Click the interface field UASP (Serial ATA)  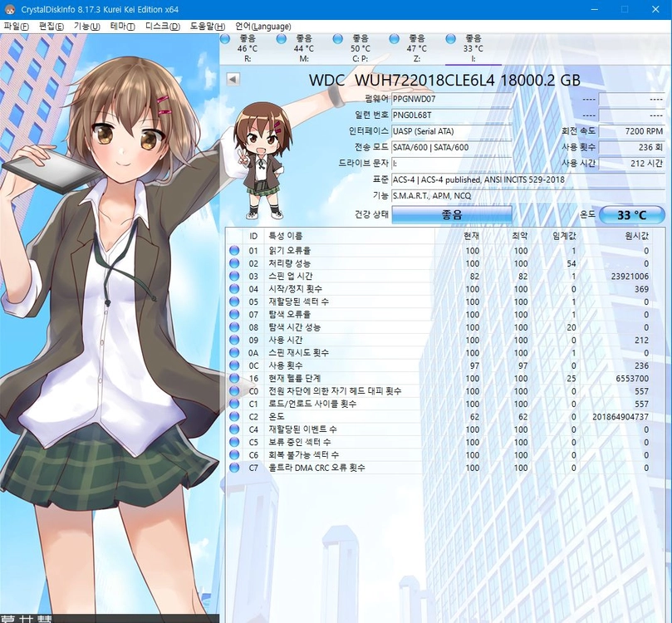point(452,131)
